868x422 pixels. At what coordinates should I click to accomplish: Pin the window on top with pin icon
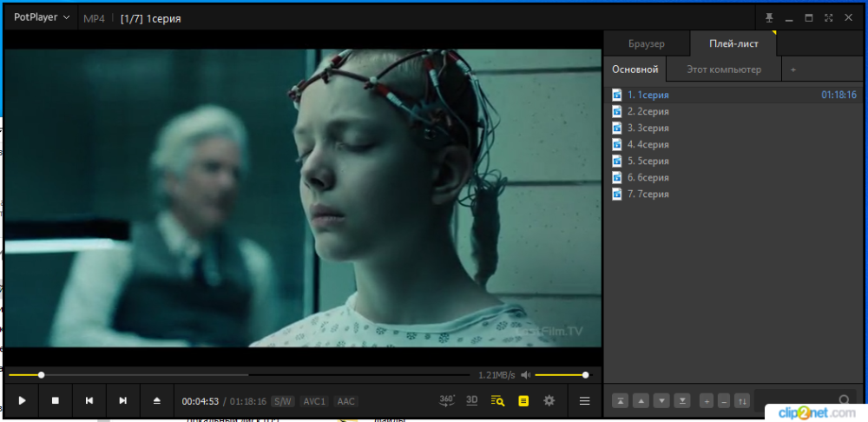(769, 17)
